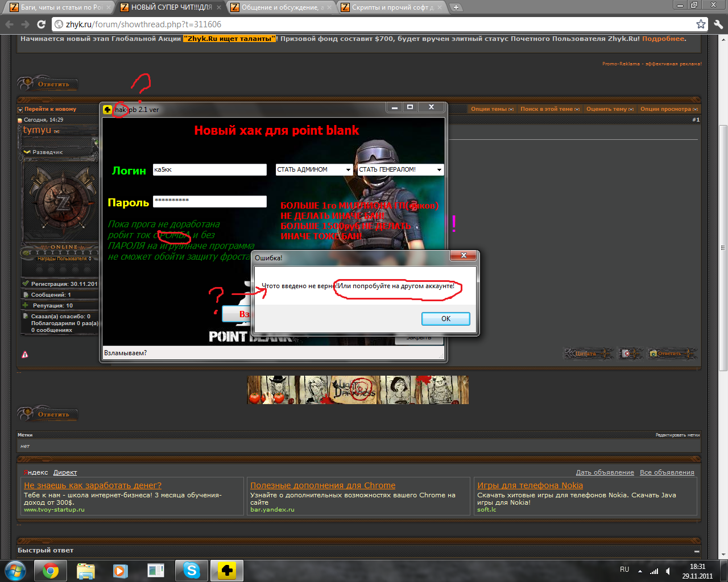Bookmark this page with the star icon
The width and height of the screenshot is (728, 582).
click(701, 24)
